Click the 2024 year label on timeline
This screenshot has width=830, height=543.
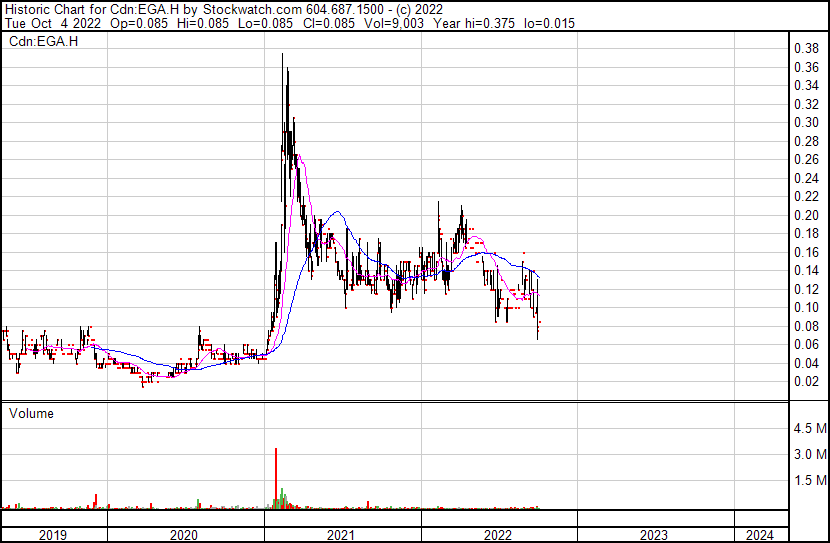[759, 535]
